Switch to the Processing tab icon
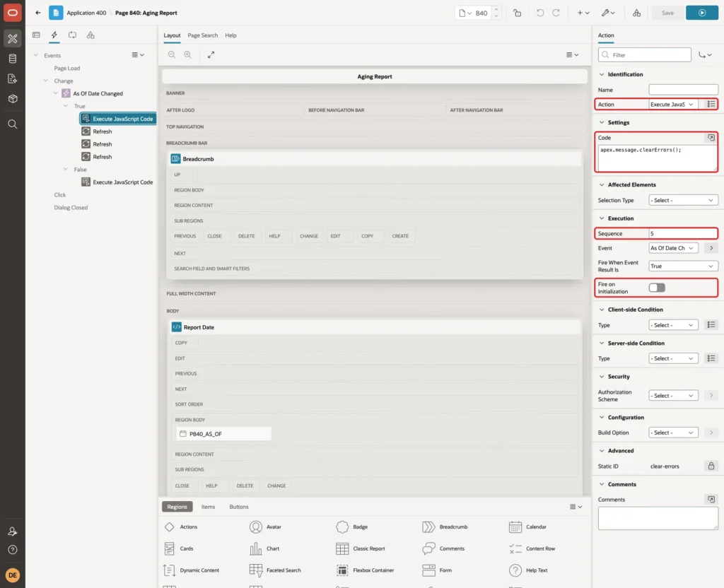Screen dimensions: 724x588 click(73, 35)
